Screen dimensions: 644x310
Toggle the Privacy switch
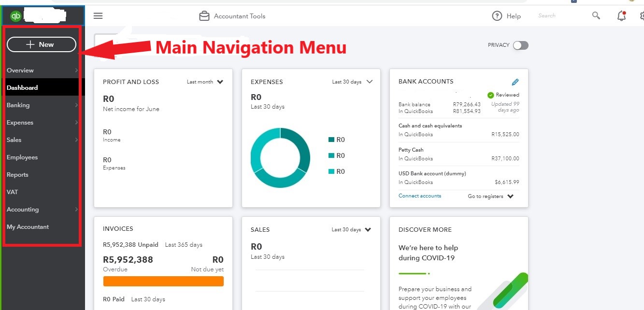coord(521,45)
